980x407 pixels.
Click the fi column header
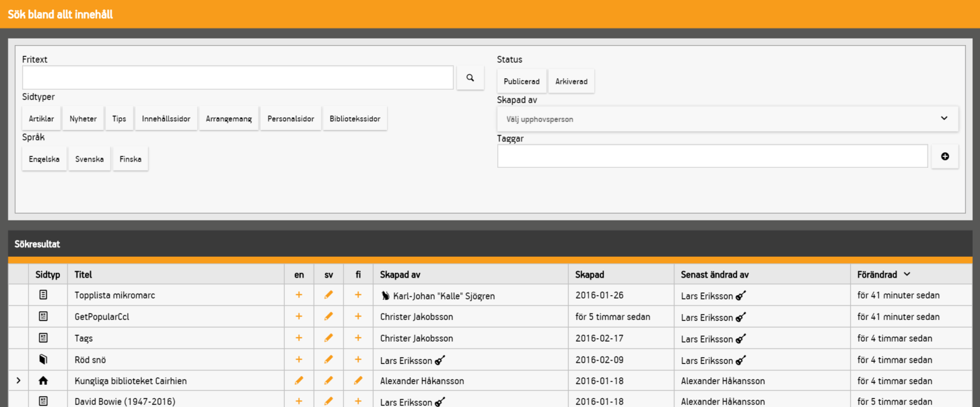tap(358, 274)
